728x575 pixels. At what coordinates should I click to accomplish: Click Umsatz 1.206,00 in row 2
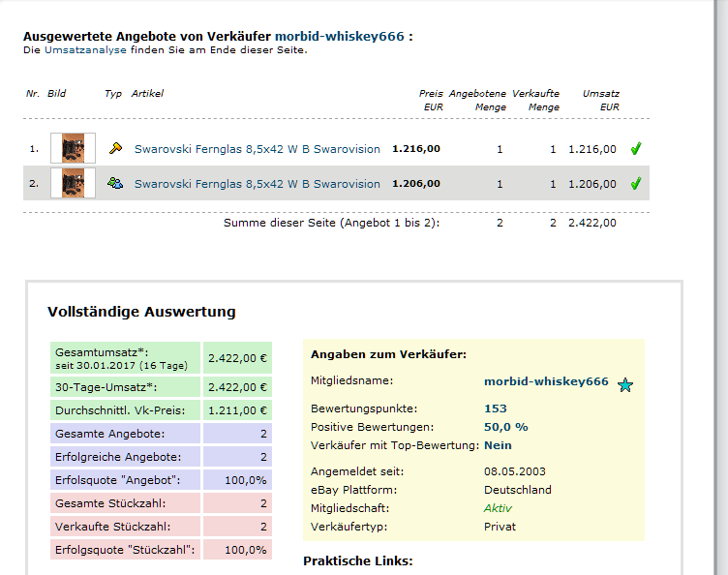pos(592,184)
